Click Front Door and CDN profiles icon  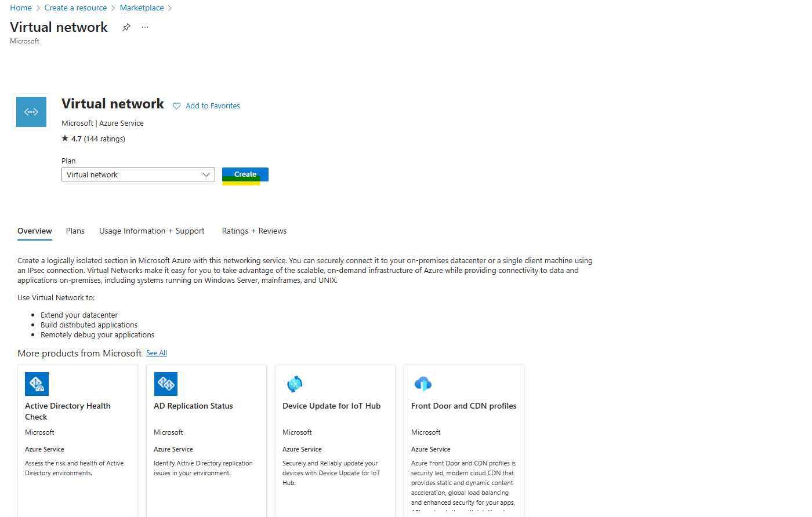423,384
